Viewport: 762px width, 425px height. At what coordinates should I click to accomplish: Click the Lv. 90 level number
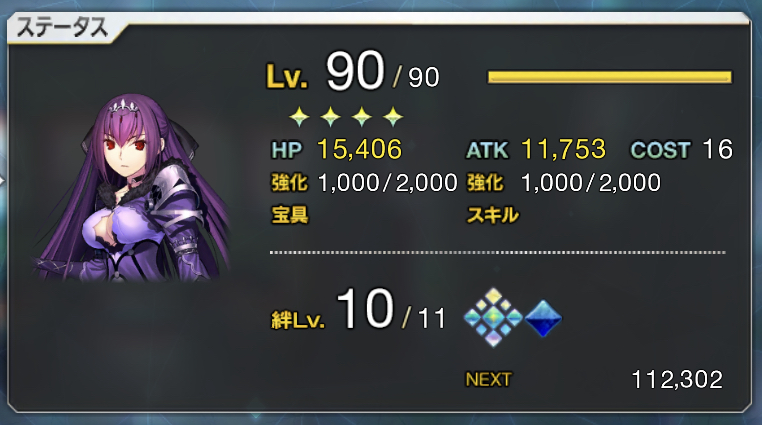(x=355, y=71)
